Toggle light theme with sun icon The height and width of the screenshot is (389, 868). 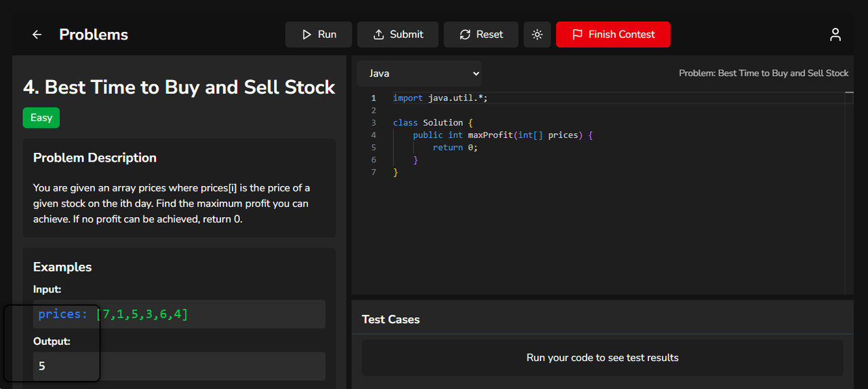(x=537, y=35)
